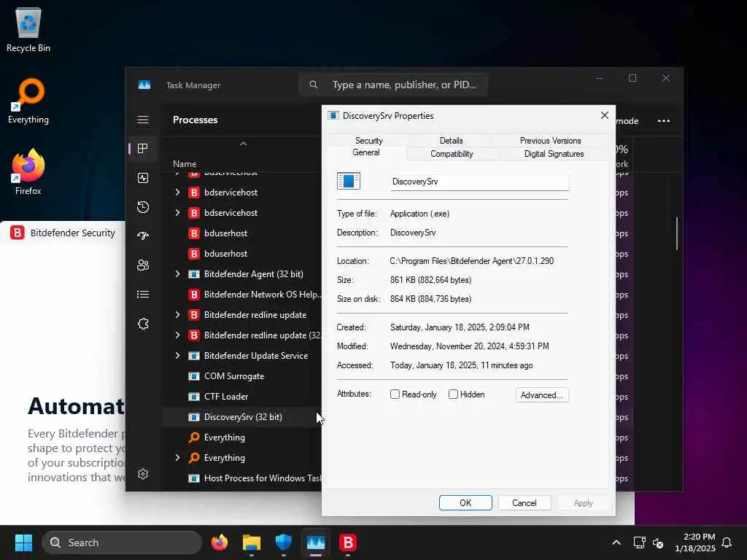Image resolution: width=747 pixels, height=560 pixels.
Task: Show hidden system tray icons
Action: click(x=616, y=542)
